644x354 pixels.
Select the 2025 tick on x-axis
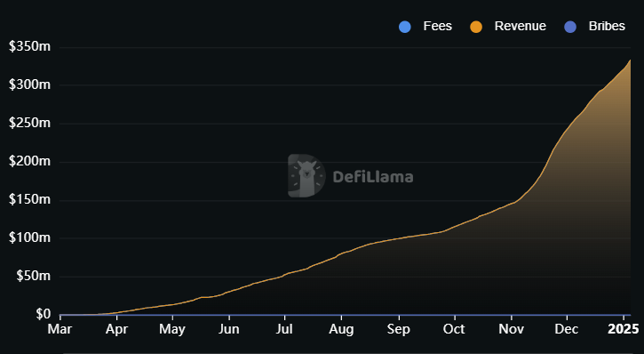pyautogui.click(x=624, y=329)
